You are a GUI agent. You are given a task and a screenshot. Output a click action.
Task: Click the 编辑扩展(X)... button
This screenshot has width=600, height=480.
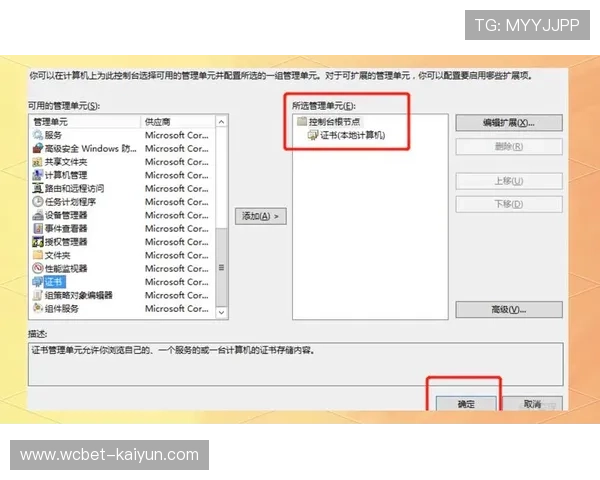(x=509, y=123)
